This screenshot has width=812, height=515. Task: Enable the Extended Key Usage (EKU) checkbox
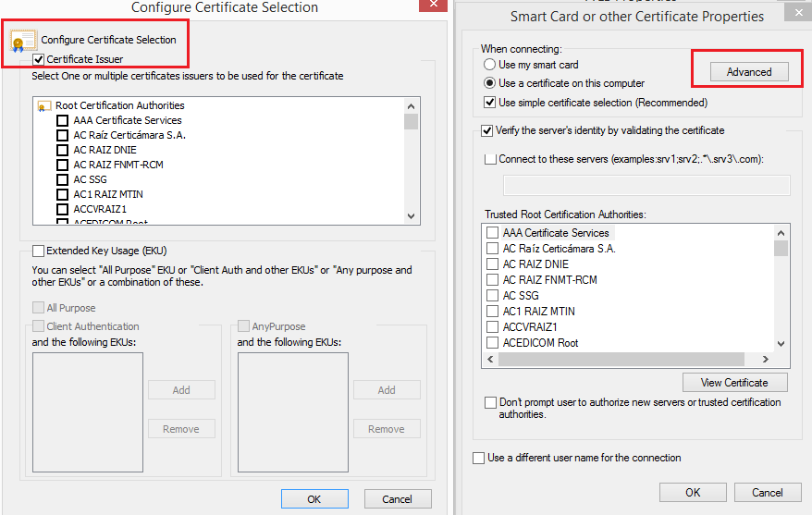pos(39,251)
